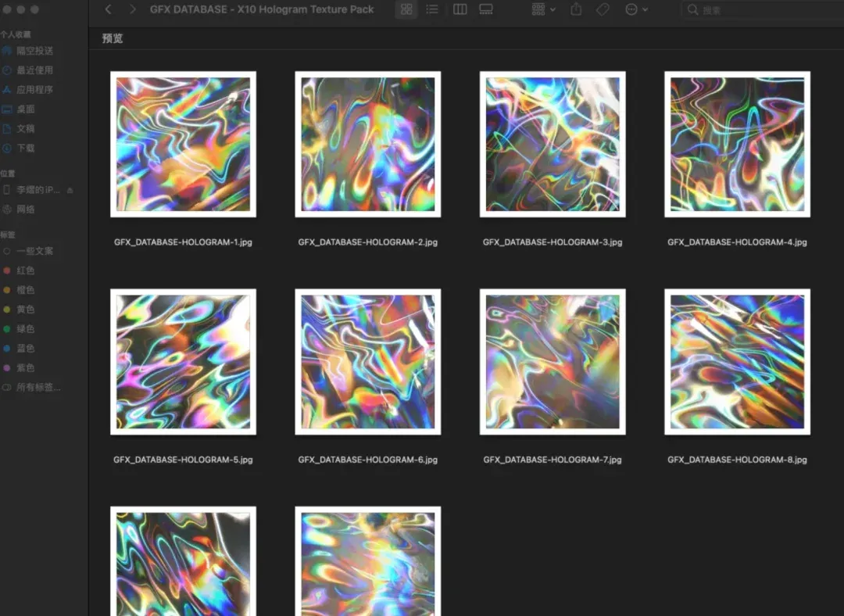This screenshot has height=616, width=844.
Task: Click the Share toolbar icon
Action: pyautogui.click(x=576, y=9)
